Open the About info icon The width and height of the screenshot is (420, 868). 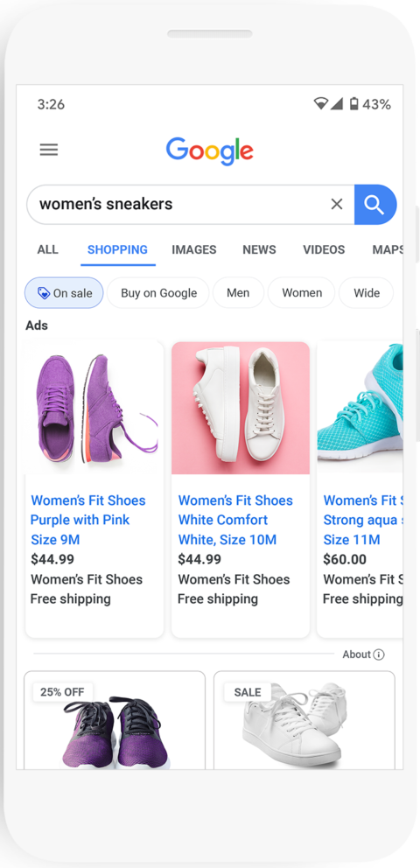coord(379,654)
